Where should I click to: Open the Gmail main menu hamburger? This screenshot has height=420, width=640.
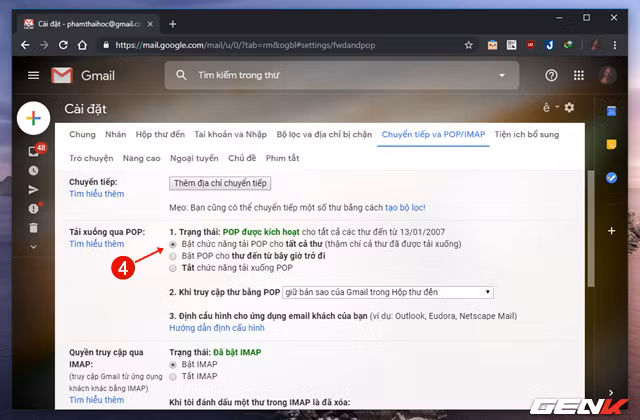[33, 75]
